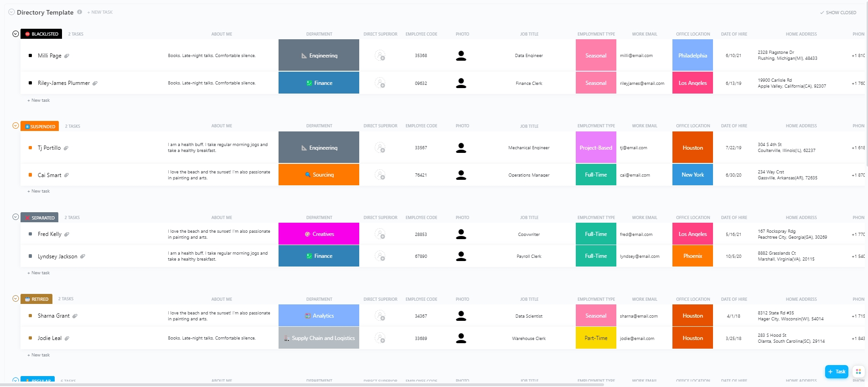This screenshot has width=868, height=387.
Task: Open photo placeholder for Jodie Leal
Action: pos(461,338)
